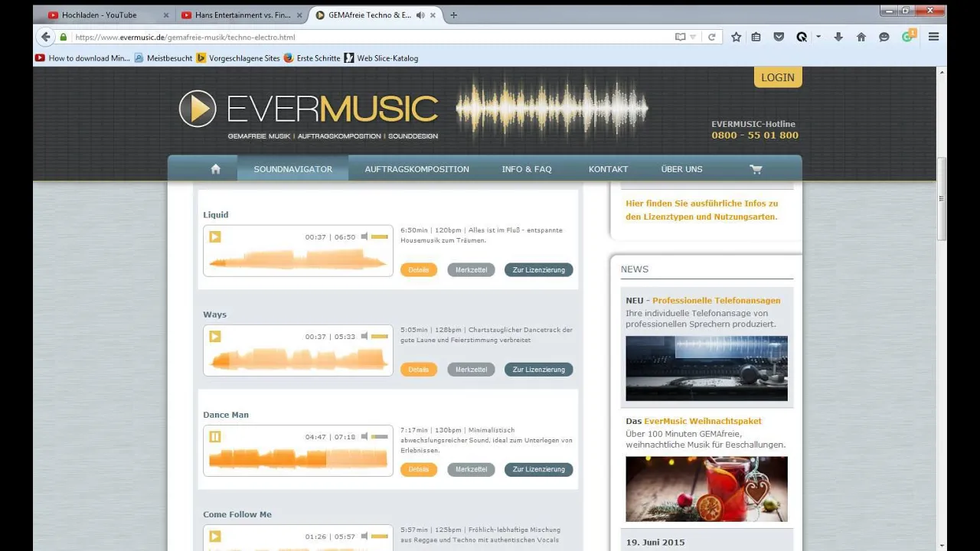980x551 pixels.
Task: Open Professionelle Telefonansagen news link
Action: point(717,301)
